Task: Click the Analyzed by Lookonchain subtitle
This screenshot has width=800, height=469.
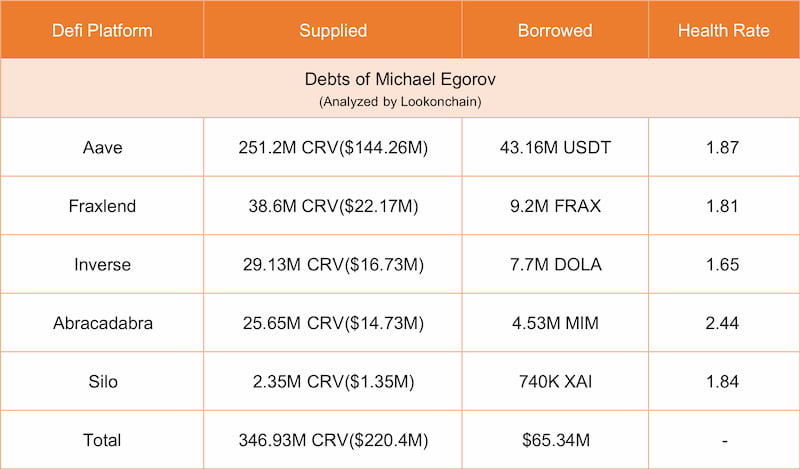Action: 399,101
